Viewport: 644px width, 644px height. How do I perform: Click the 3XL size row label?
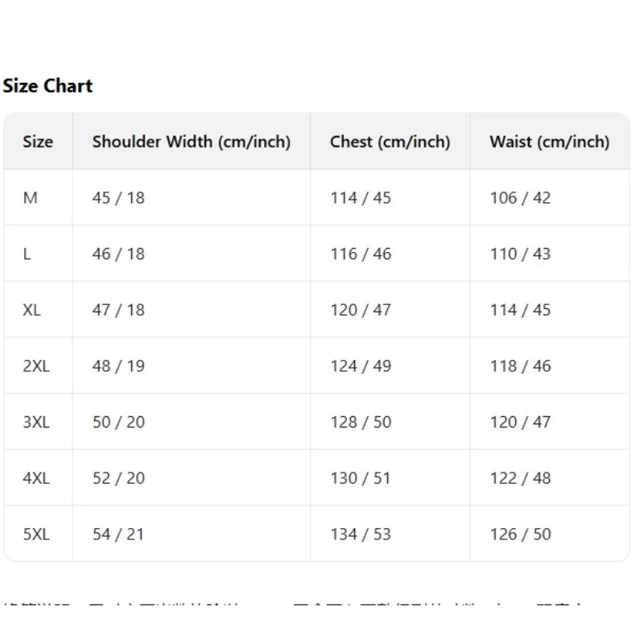pyautogui.click(x=36, y=422)
